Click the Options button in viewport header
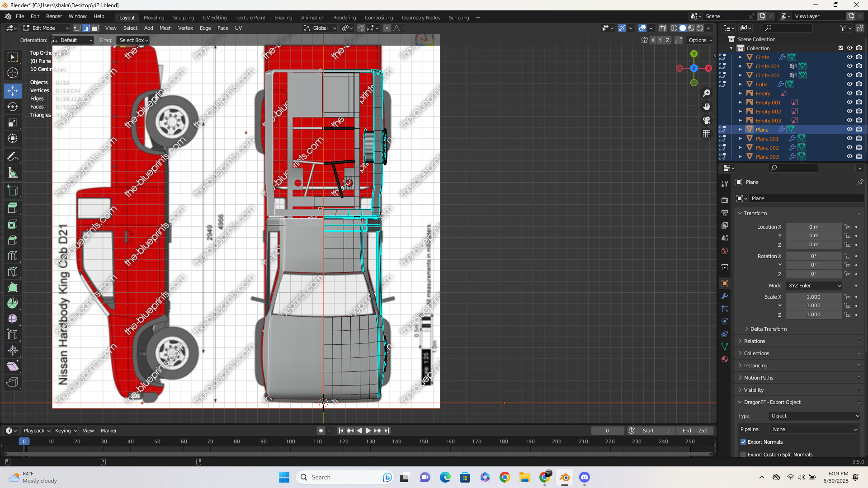 click(x=700, y=40)
